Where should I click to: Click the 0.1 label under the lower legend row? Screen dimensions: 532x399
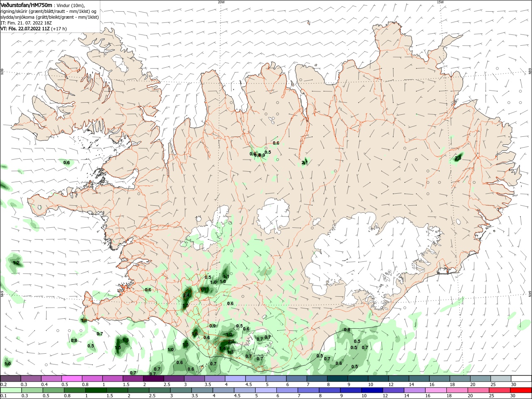pyautogui.click(x=4, y=396)
